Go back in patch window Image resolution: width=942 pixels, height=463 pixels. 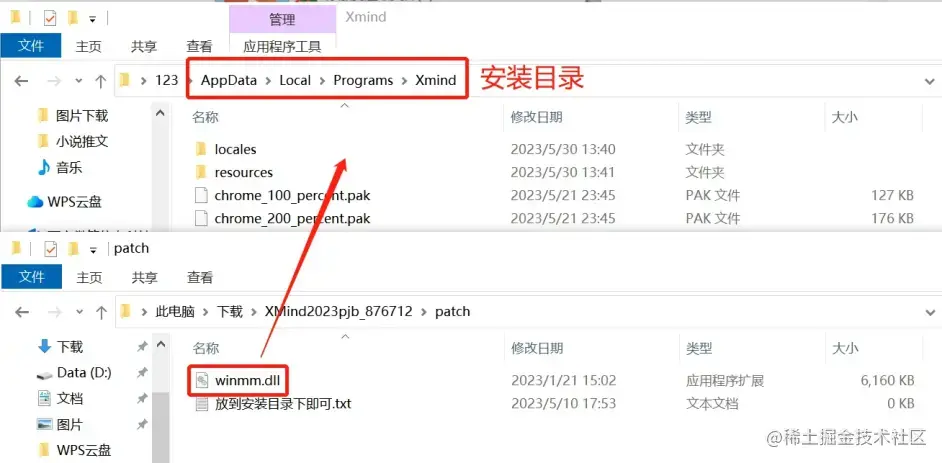[x=22, y=312]
